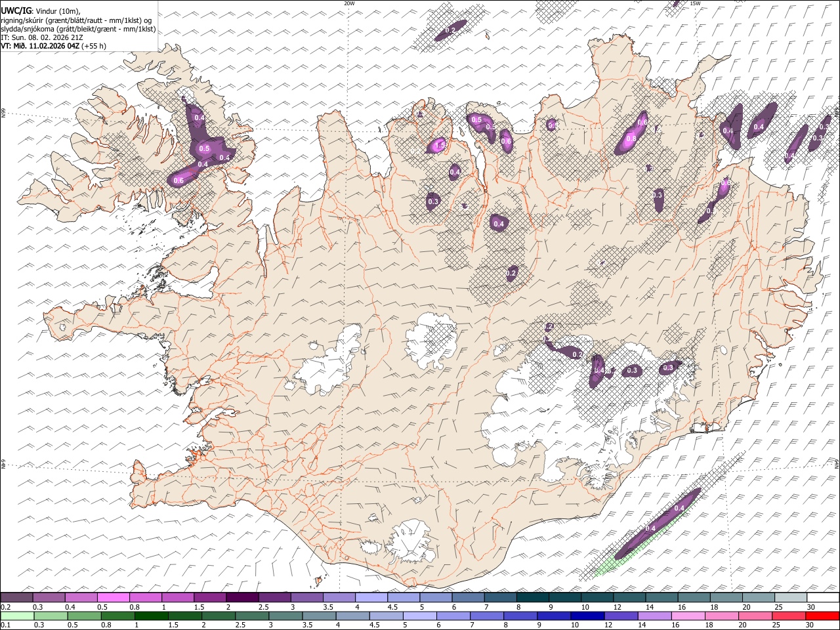Image resolution: width=840 pixels, height=630 pixels.
Task: Choose the light pink lower swatch labeled 16
Action: click(687, 616)
